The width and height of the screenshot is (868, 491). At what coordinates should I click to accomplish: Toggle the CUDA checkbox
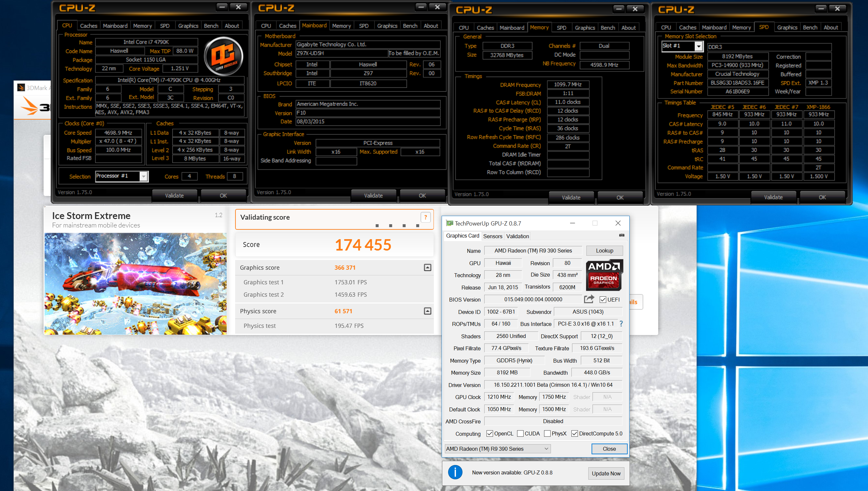[x=520, y=434]
